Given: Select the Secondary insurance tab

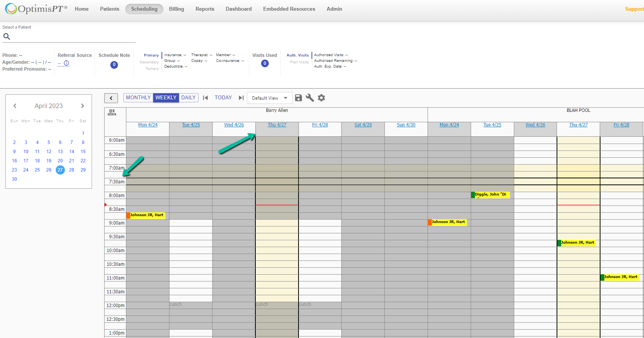Looking at the screenshot, I should tap(149, 62).
